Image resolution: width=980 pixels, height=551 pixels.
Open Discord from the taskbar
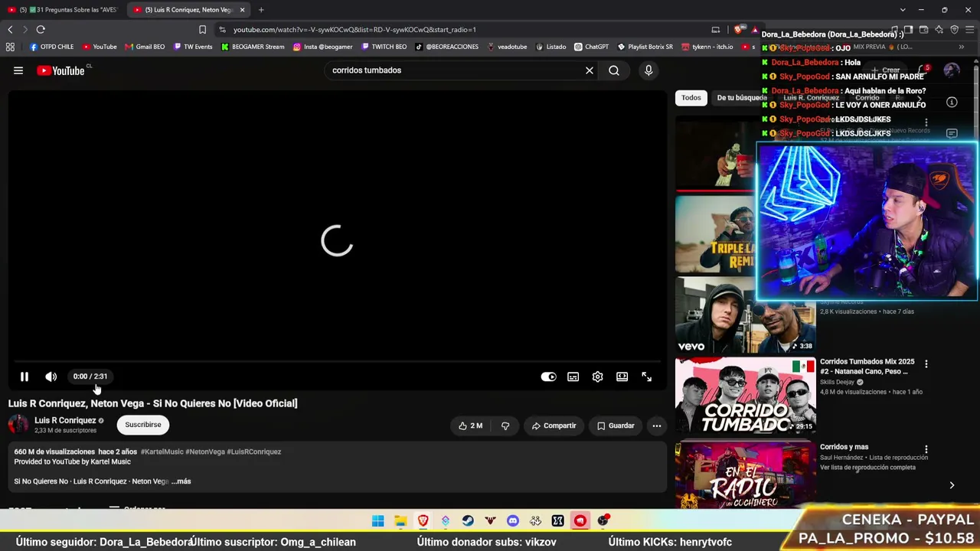(513, 521)
